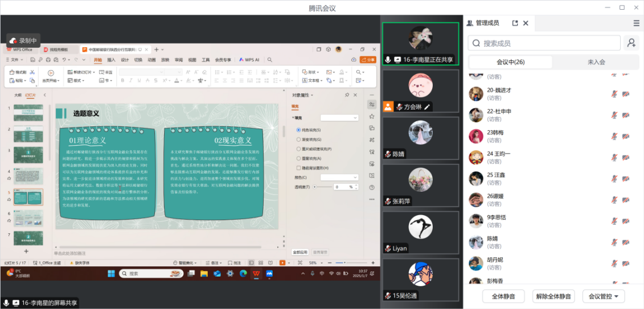Click the 解除全体静音 button
The image size is (644, 309).
coord(553,296)
